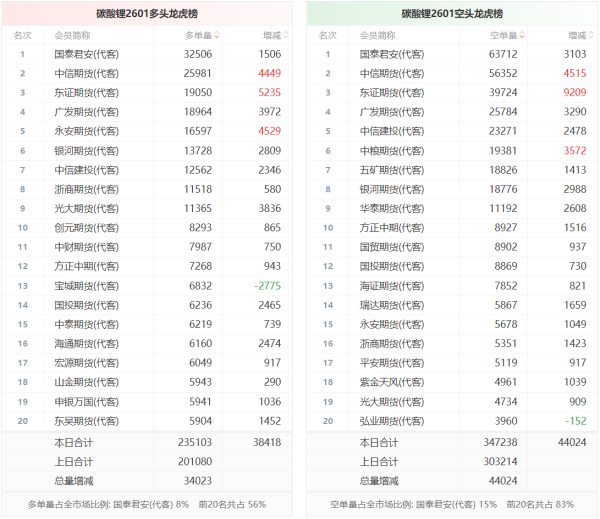Select 创元期货(代客) row
Image resolution: width=600 pixels, height=519 pixels.
click(147, 228)
